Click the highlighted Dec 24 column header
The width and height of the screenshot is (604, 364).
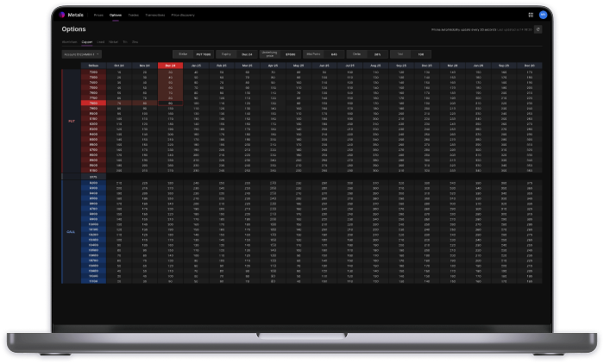click(x=170, y=65)
